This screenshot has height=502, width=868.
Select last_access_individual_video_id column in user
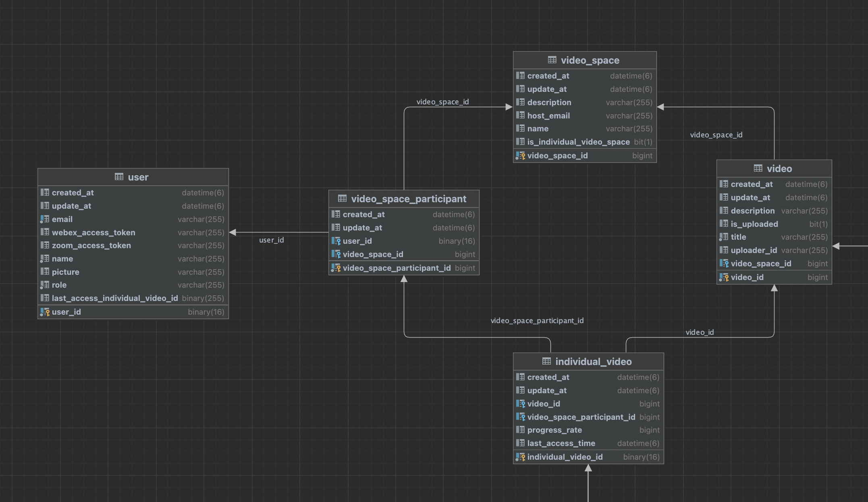click(115, 298)
